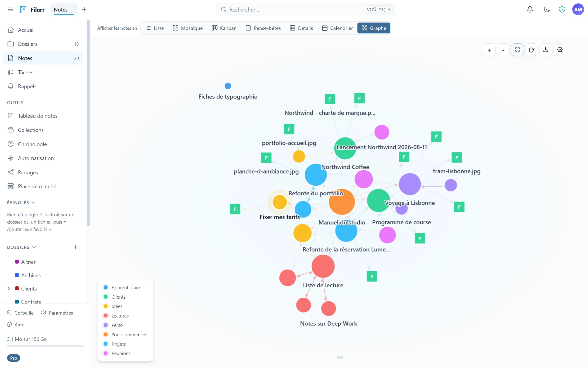
Task: Open Automatisation tool
Action: (x=43, y=158)
